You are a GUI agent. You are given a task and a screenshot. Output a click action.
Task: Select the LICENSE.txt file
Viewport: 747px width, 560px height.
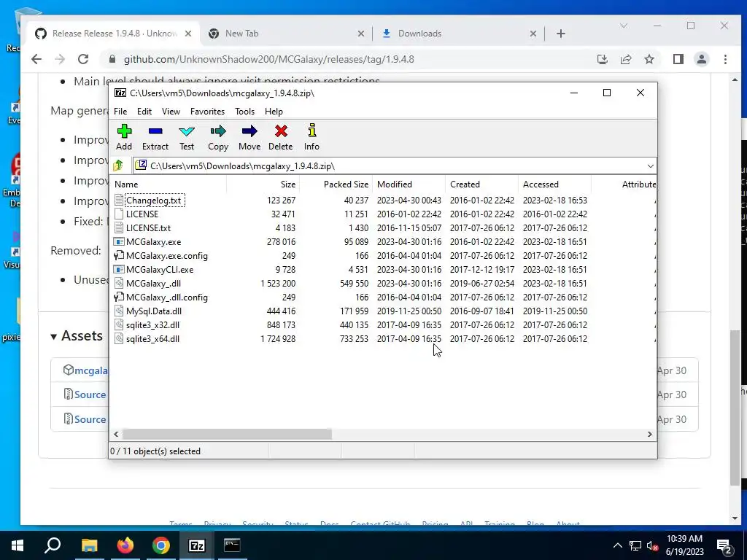click(x=148, y=228)
